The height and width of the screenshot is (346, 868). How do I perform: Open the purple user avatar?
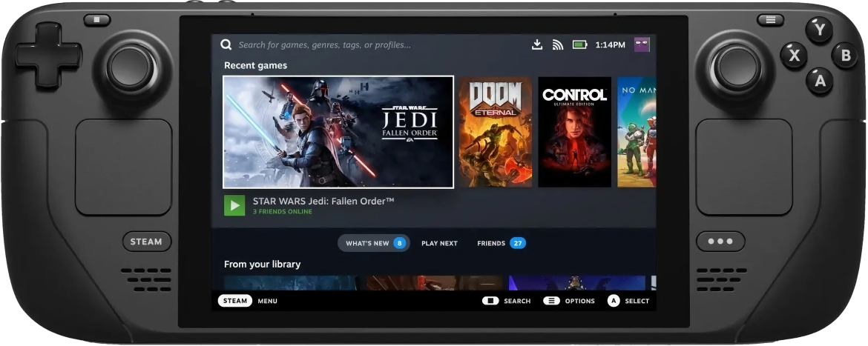pos(642,44)
